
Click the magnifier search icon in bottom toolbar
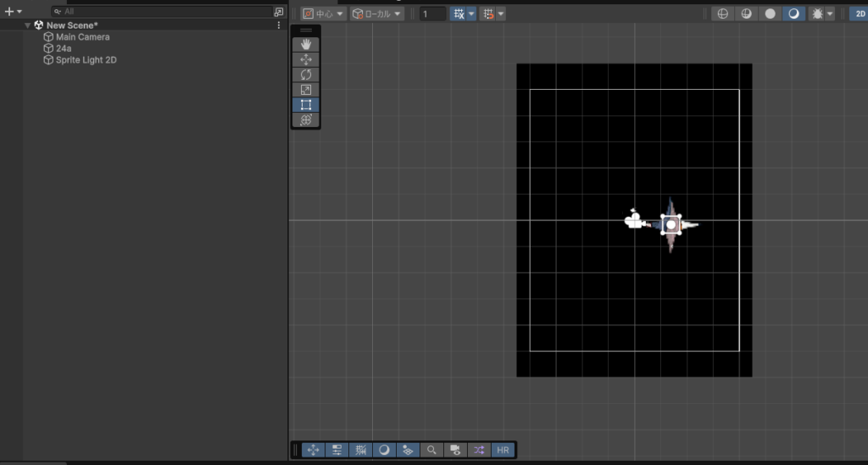431,450
